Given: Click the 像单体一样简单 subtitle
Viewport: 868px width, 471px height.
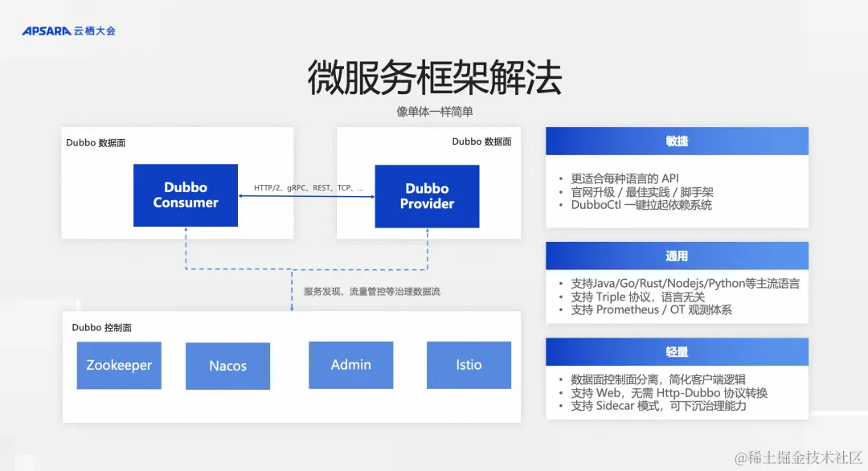Looking at the screenshot, I should [x=434, y=113].
